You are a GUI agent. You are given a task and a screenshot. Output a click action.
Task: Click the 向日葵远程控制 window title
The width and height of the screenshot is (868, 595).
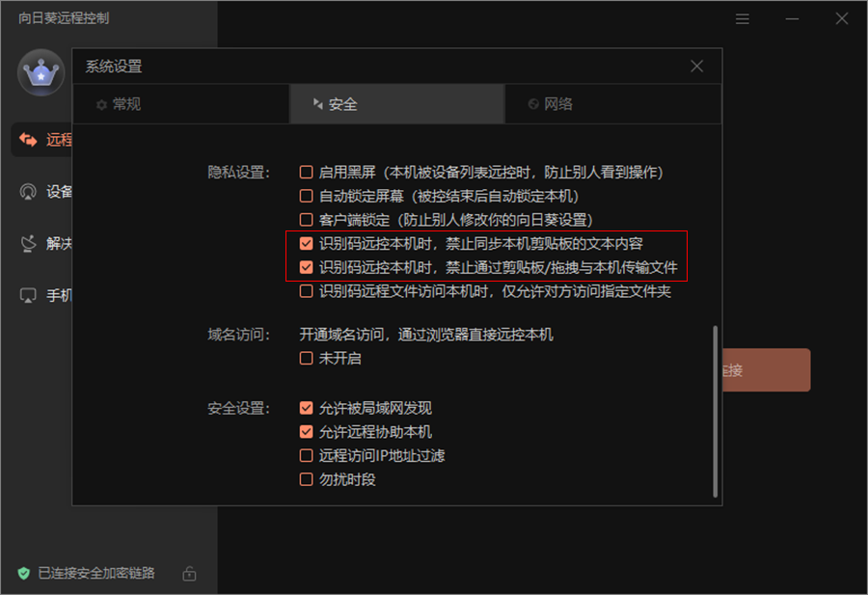tap(64, 18)
